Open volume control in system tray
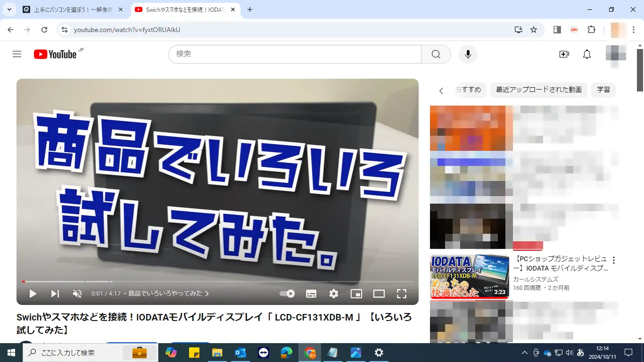Image resolution: width=644 pixels, height=362 pixels. pos(570,353)
